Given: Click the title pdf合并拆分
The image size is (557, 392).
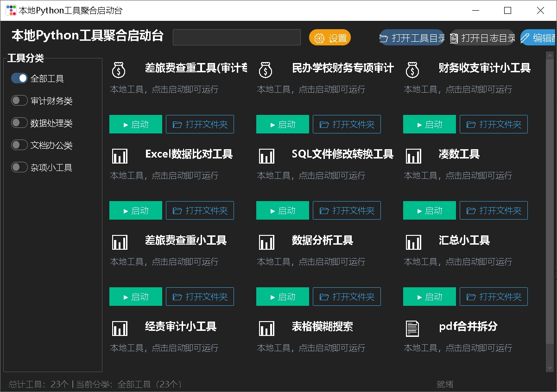Looking at the screenshot, I should [x=468, y=326].
